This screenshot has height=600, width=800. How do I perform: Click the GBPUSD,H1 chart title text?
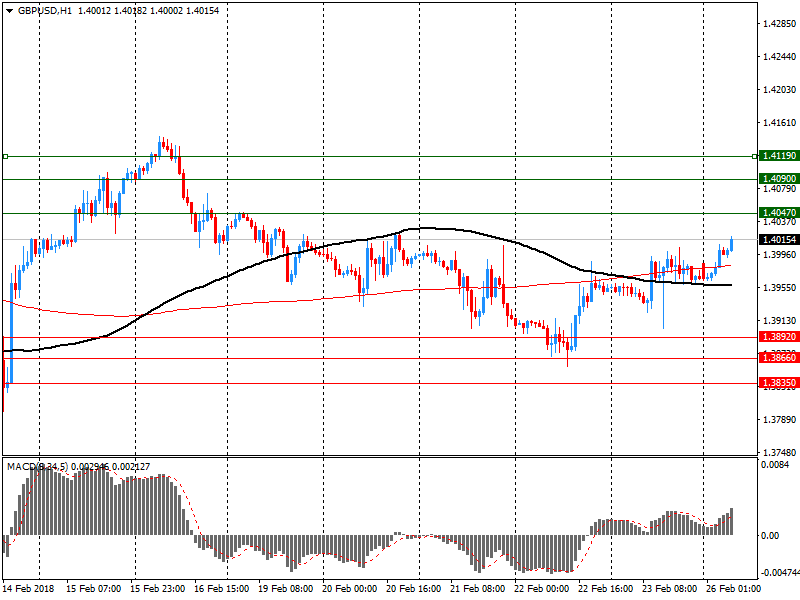(45, 11)
